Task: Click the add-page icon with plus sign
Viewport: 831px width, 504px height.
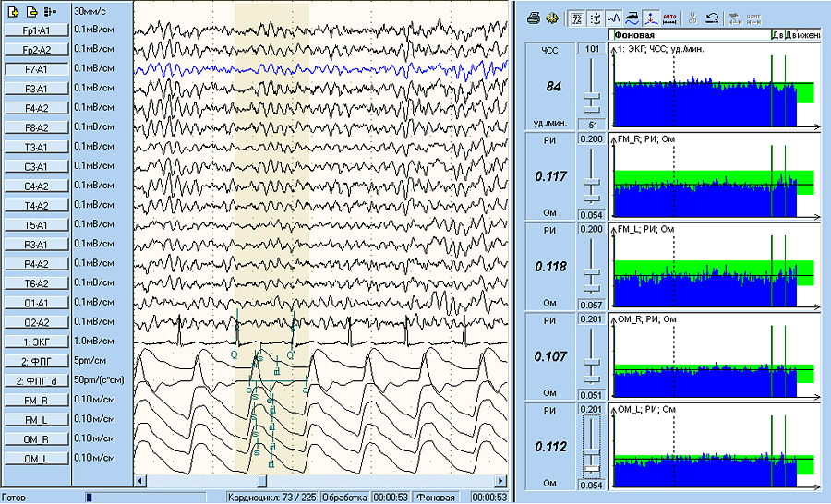Action: pyautogui.click(x=13, y=12)
